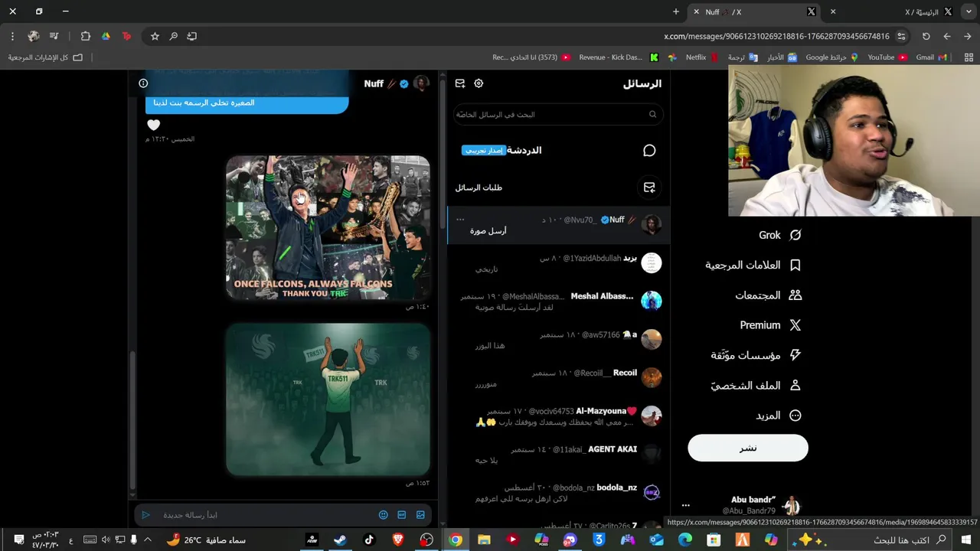Open Chat beta (الدردشة) entry
The image size is (980, 551).
pos(558,151)
